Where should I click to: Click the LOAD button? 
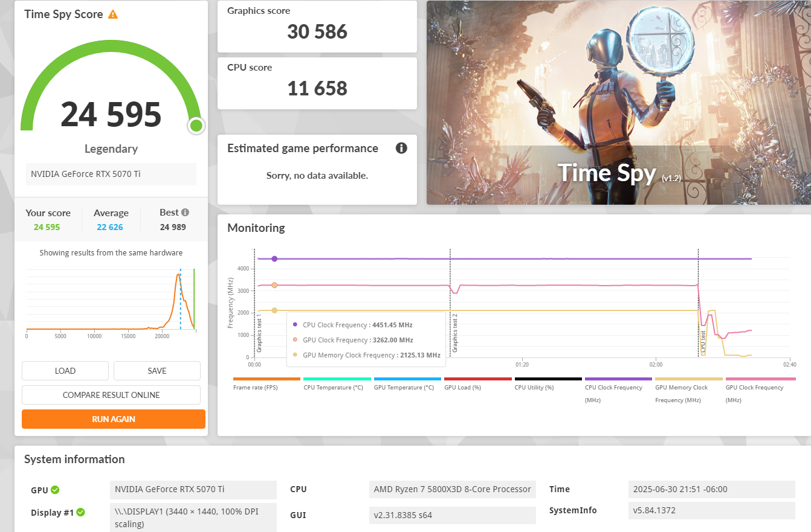click(65, 371)
